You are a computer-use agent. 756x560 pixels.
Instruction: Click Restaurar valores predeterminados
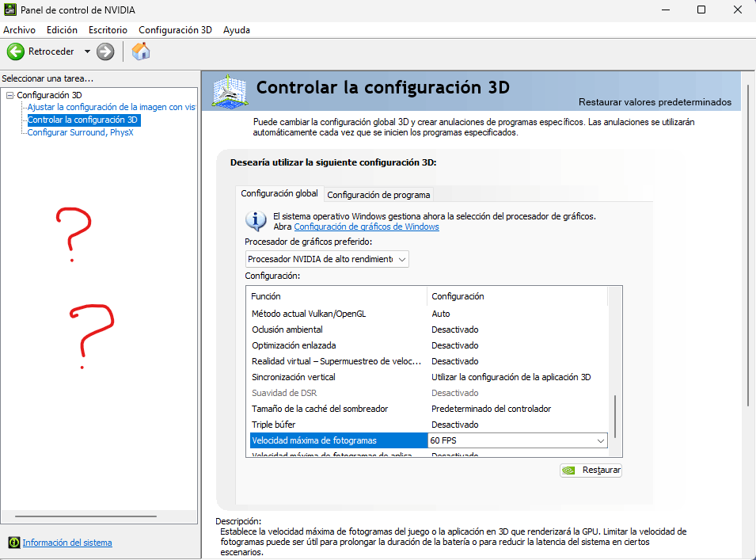(x=655, y=102)
